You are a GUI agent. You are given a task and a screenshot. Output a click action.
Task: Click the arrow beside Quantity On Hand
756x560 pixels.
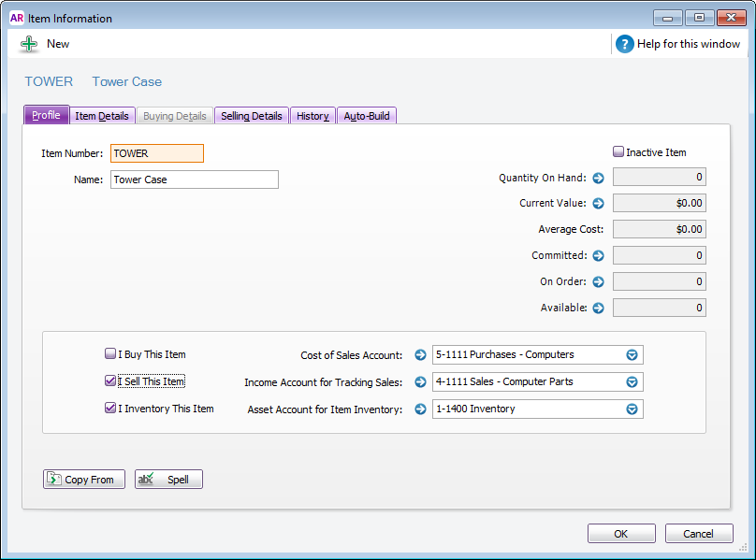click(x=599, y=178)
